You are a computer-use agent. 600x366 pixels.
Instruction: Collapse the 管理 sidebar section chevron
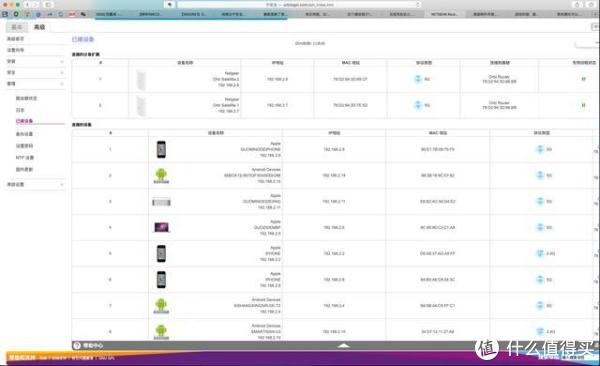[62, 84]
